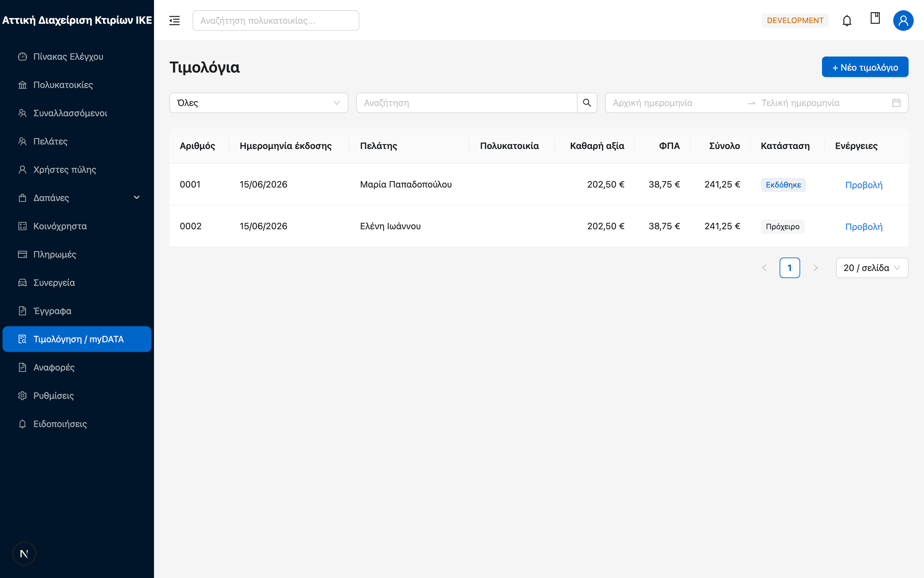Click the Ειδοποιήσεις bell icon in sidebar
Viewport: 924px width, 578px height.
click(22, 424)
